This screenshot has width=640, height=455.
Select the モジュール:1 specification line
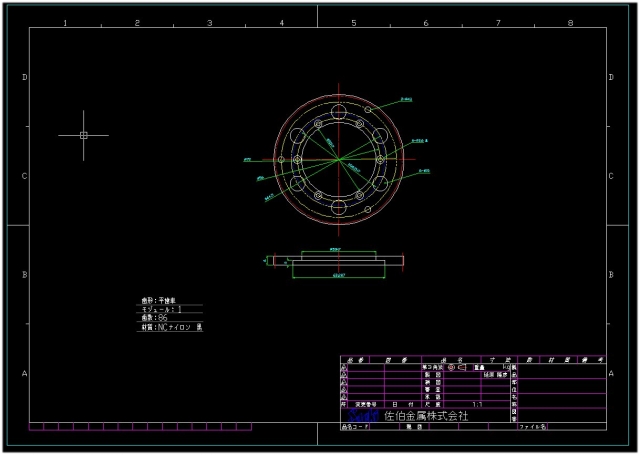pos(162,309)
